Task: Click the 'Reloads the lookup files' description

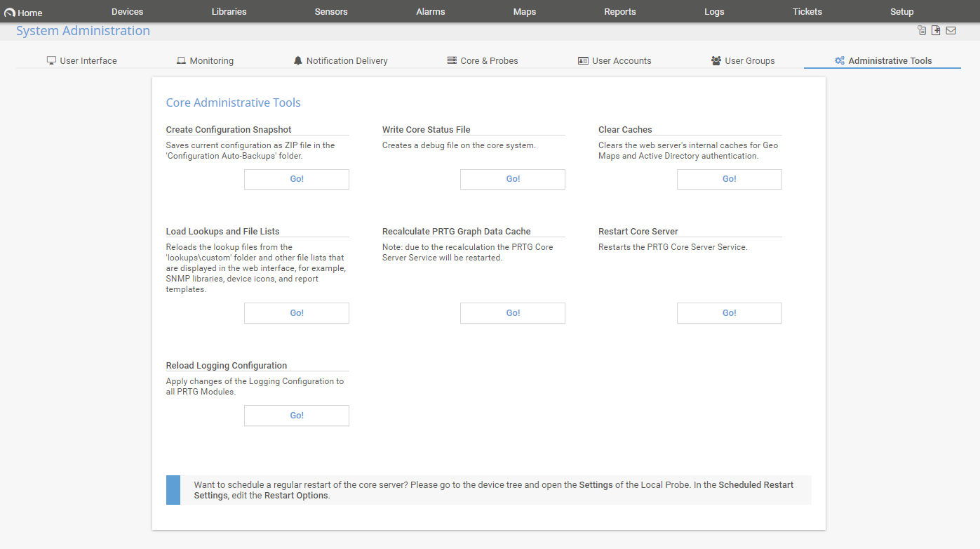Action: tap(256, 268)
